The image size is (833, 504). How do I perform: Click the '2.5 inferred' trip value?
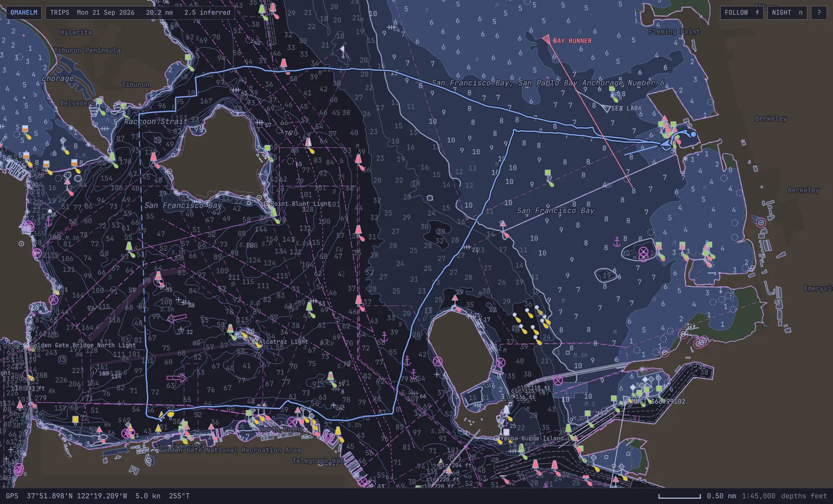pos(207,12)
